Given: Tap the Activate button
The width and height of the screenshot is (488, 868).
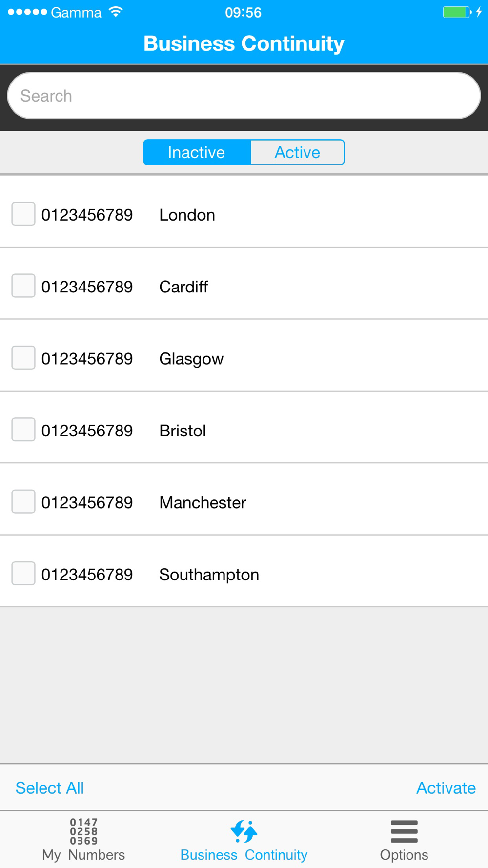Looking at the screenshot, I should tap(446, 788).
